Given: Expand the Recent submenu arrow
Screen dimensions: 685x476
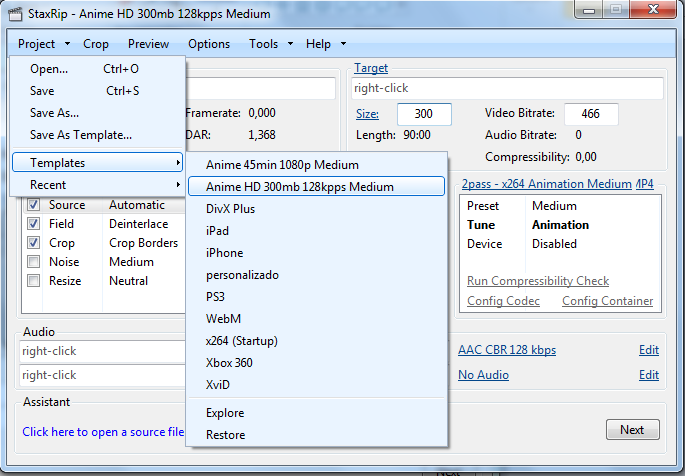Looking at the screenshot, I should [178, 185].
